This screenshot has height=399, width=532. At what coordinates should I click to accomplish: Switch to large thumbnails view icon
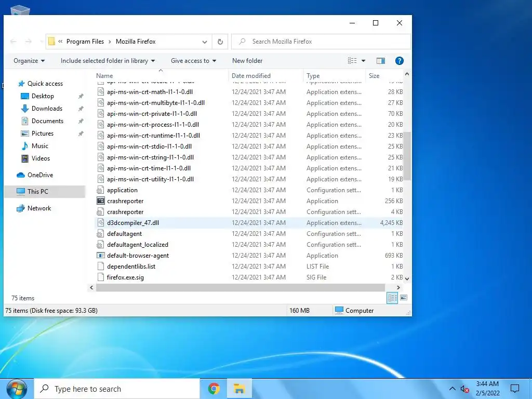[x=404, y=298]
